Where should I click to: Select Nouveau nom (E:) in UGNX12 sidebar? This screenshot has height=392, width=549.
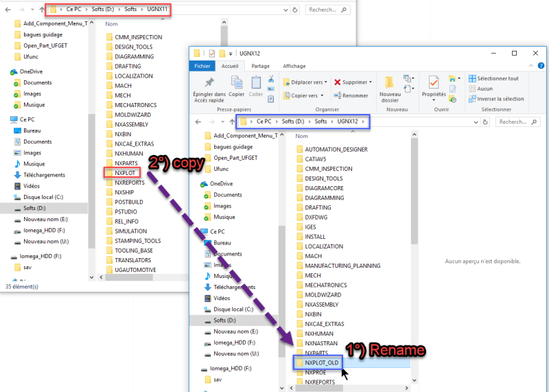tap(231, 332)
